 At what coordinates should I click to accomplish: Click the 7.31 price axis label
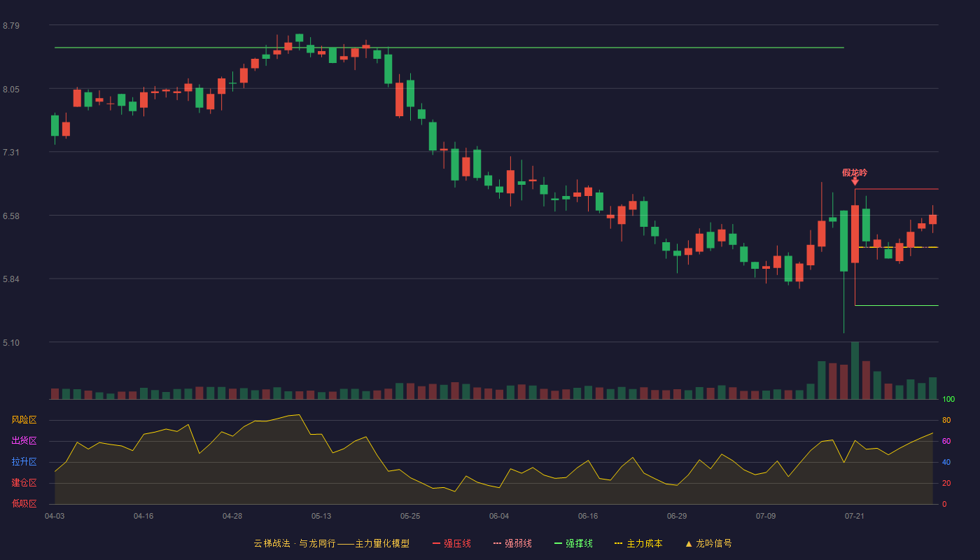pyautogui.click(x=11, y=153)
